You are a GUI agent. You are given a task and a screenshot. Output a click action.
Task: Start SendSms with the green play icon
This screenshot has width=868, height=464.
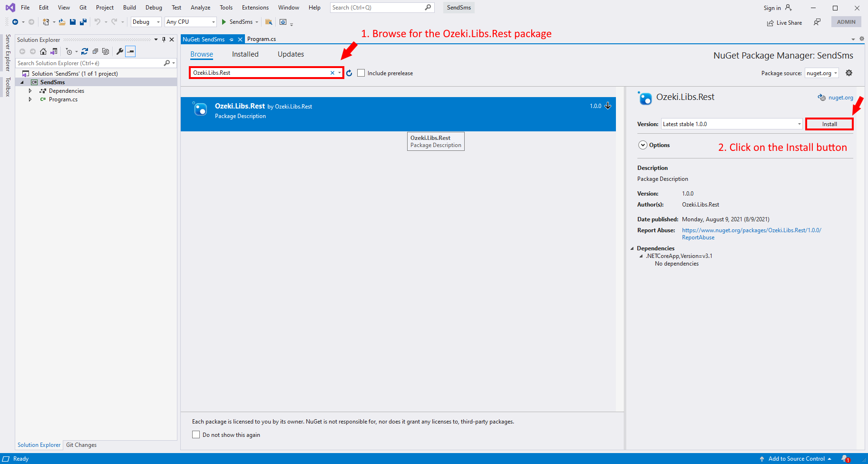click(x=224, y=22)
